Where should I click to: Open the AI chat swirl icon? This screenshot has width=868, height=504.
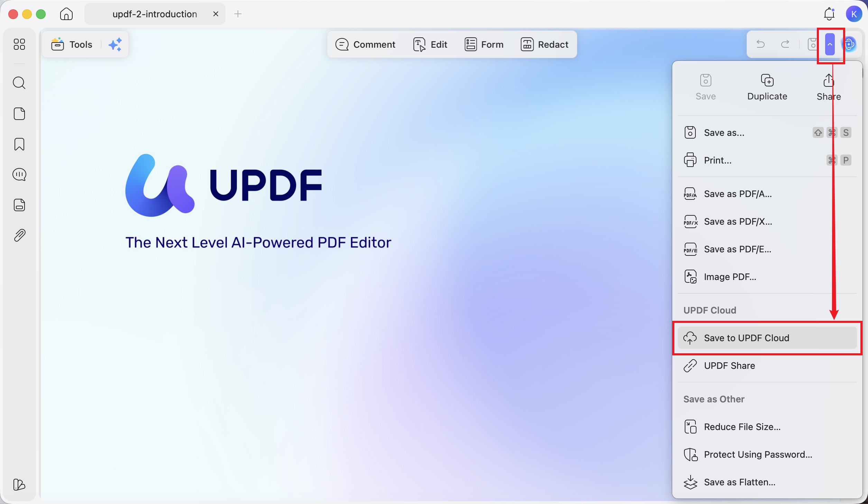(849, 44)
